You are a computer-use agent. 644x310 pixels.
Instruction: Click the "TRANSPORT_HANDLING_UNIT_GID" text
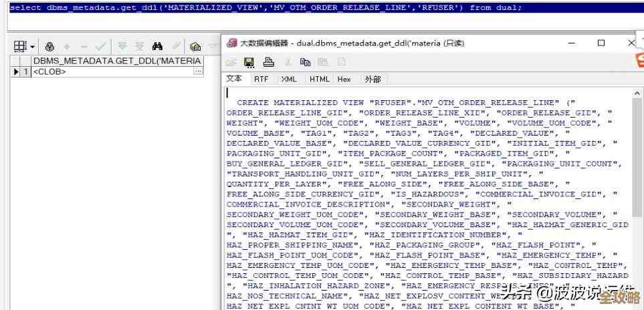click(x=302, y=174)
